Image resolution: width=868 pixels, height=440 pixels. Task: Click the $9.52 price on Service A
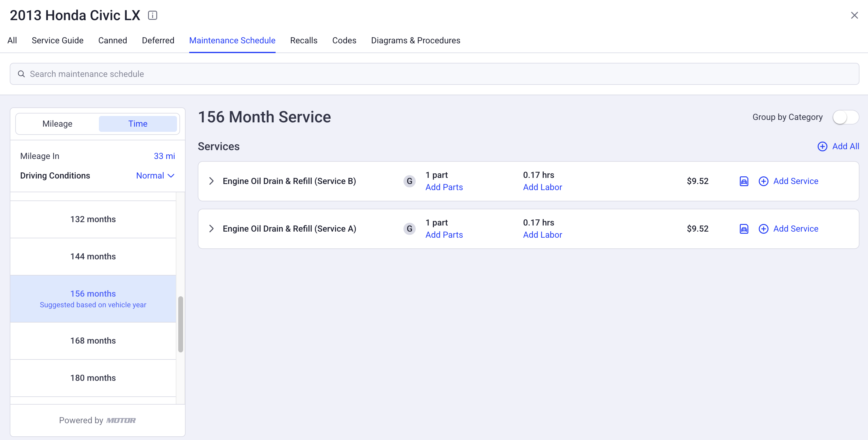tap(697, 229)
